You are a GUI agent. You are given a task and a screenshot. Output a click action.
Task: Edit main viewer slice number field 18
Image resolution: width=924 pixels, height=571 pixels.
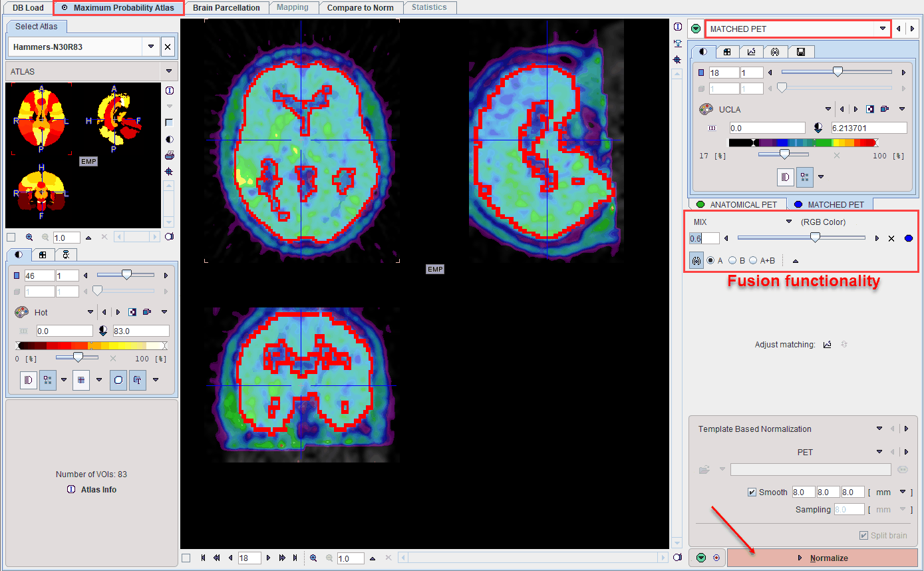249,558
